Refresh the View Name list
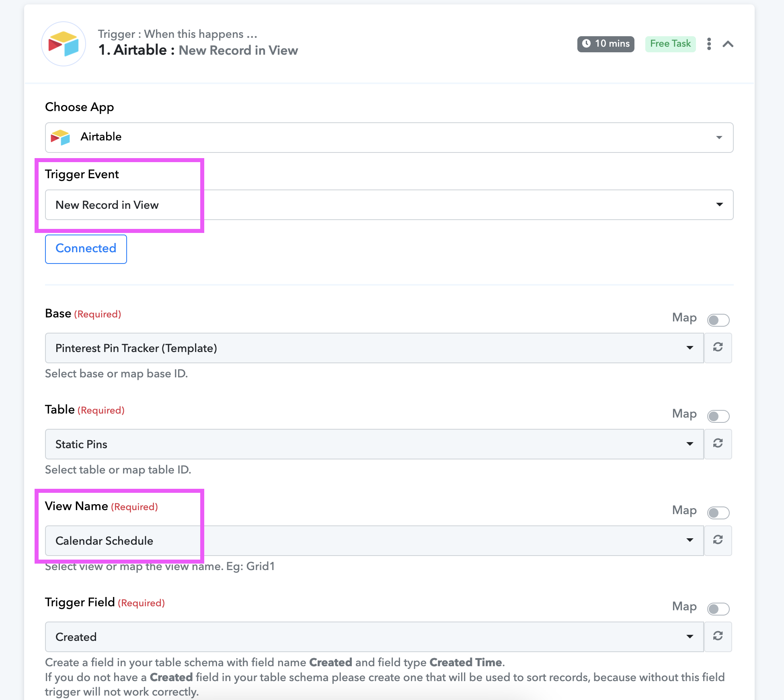 718,540
